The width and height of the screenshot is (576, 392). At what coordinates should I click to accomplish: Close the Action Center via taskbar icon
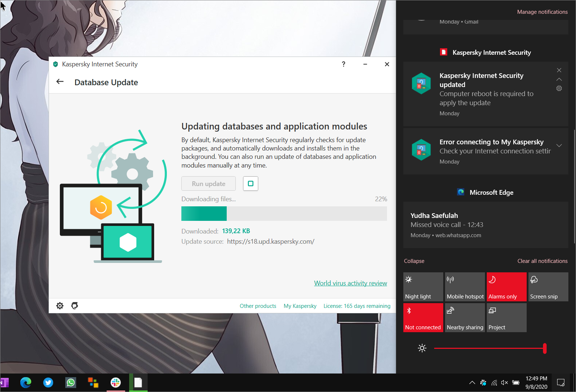pos(561,383)
